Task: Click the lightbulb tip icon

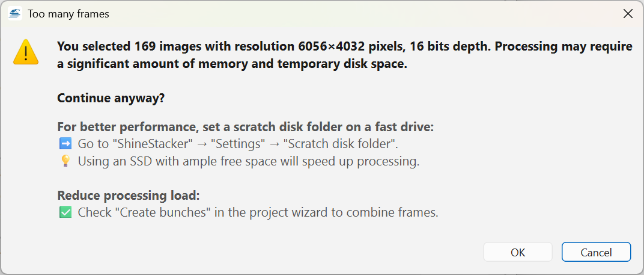Action: (65, 161)
